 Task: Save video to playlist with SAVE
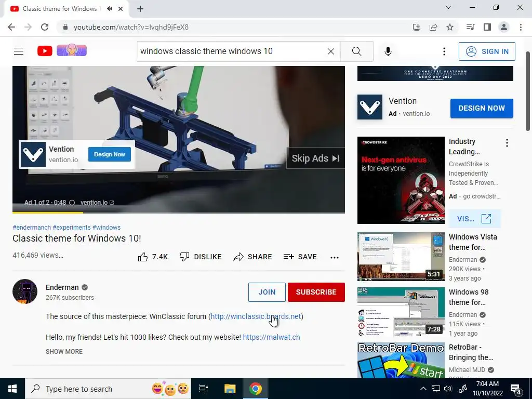(x=300, y=257)
